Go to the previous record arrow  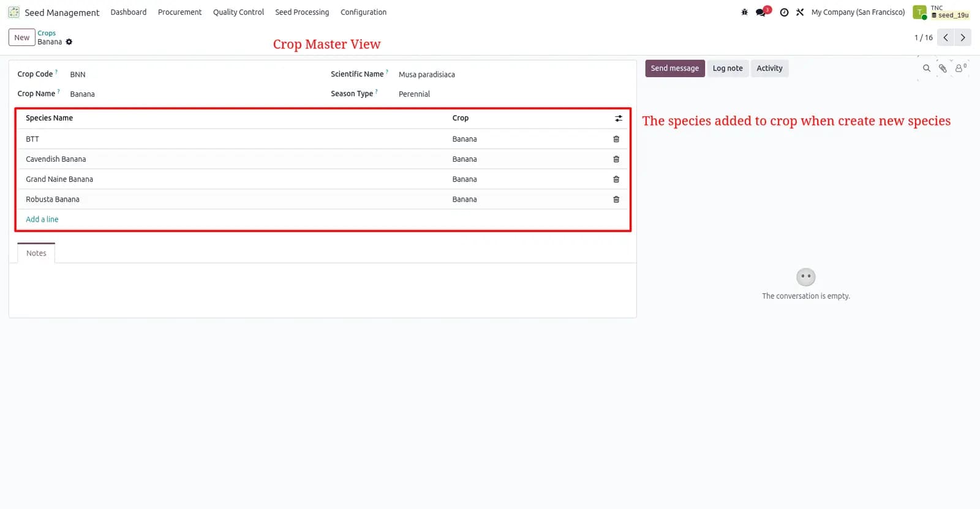pyautogui.click(x=946, y=37)
